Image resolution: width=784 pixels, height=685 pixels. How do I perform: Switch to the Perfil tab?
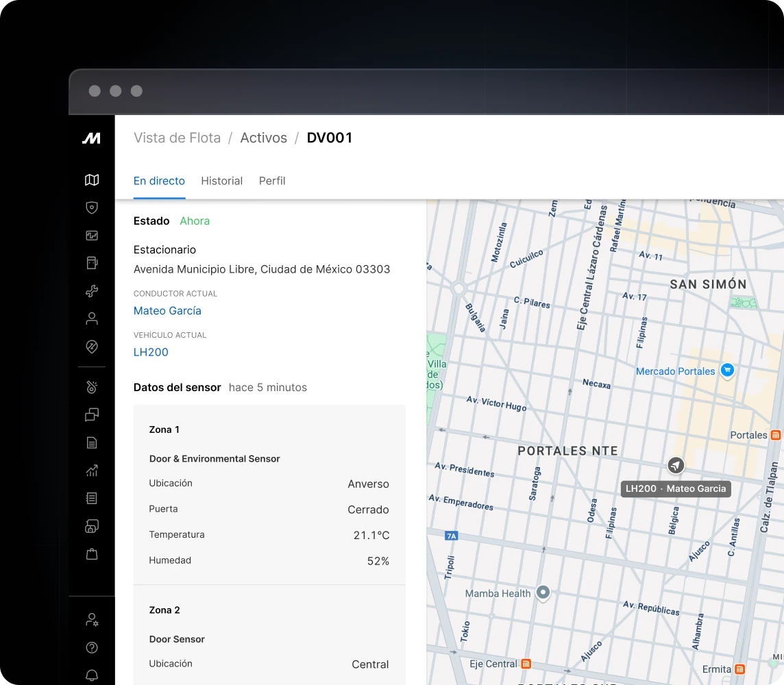(272, 180)
